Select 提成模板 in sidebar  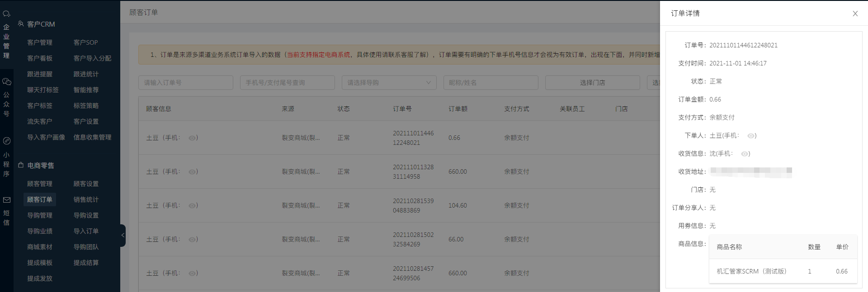point(40,263)
